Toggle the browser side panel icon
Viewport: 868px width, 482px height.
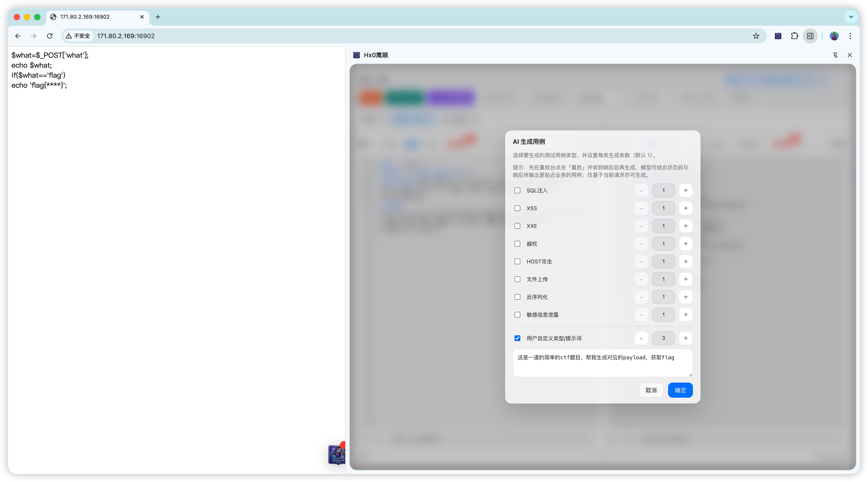[810, 36]
